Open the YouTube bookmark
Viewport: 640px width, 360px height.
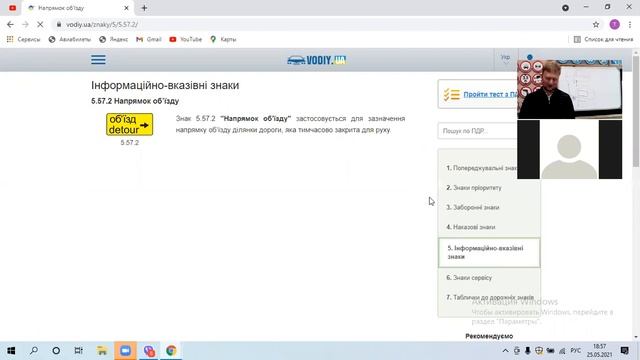coord(186,39)
